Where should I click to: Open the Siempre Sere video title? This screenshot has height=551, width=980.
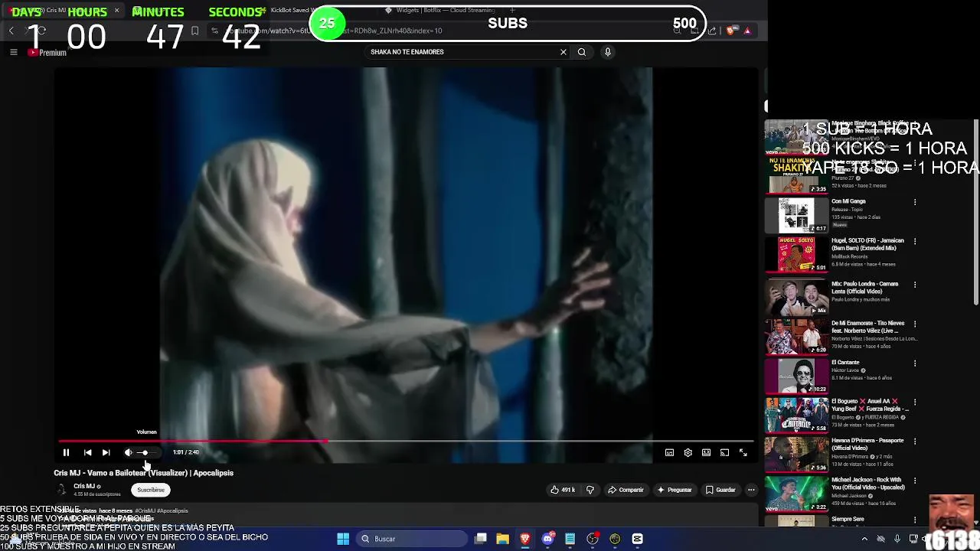tap(848, 519)
